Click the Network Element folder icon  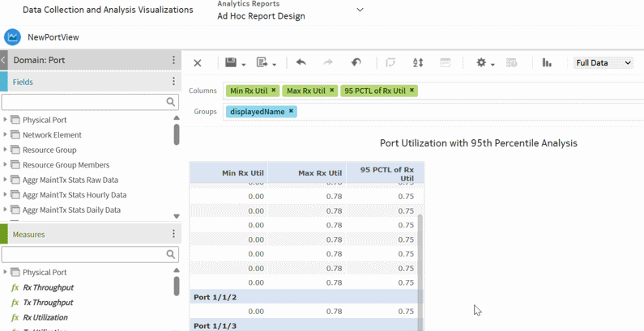[x=15, y=134]
